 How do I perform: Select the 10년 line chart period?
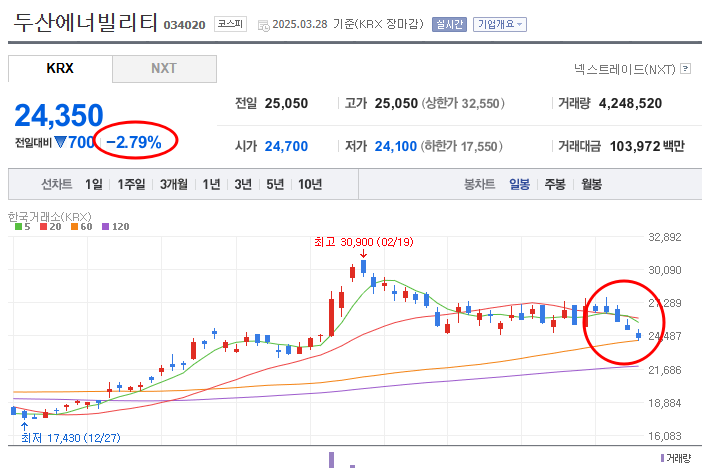coord(310,184)
